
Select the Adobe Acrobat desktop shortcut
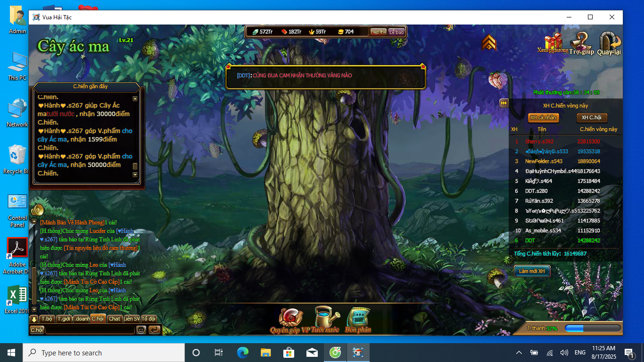17,255
